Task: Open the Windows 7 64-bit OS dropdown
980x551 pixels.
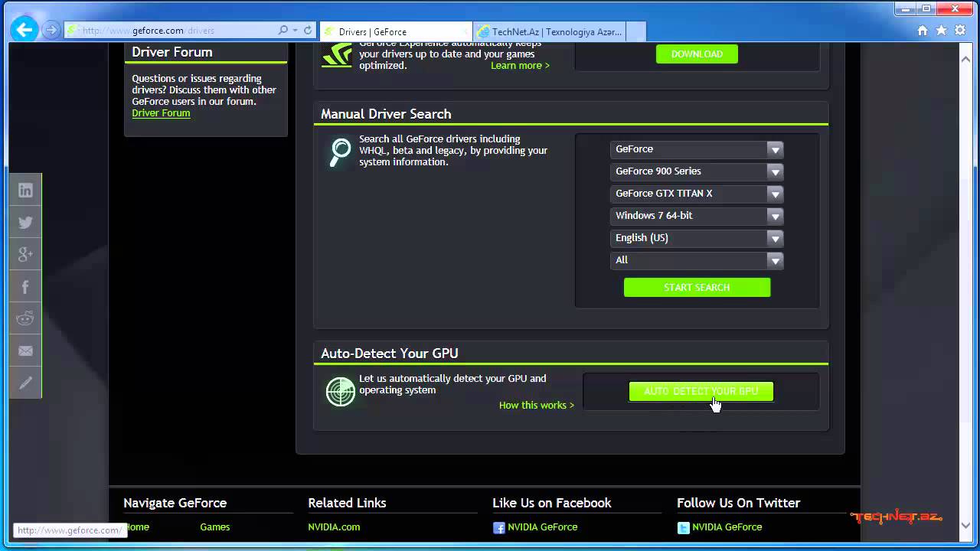Action: click(x=697, y=216)
